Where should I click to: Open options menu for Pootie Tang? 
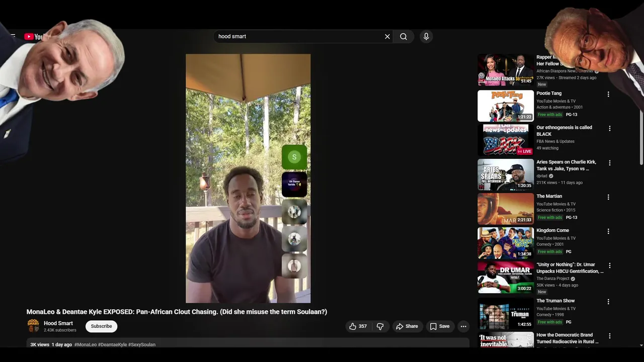[x=608, y=95]
